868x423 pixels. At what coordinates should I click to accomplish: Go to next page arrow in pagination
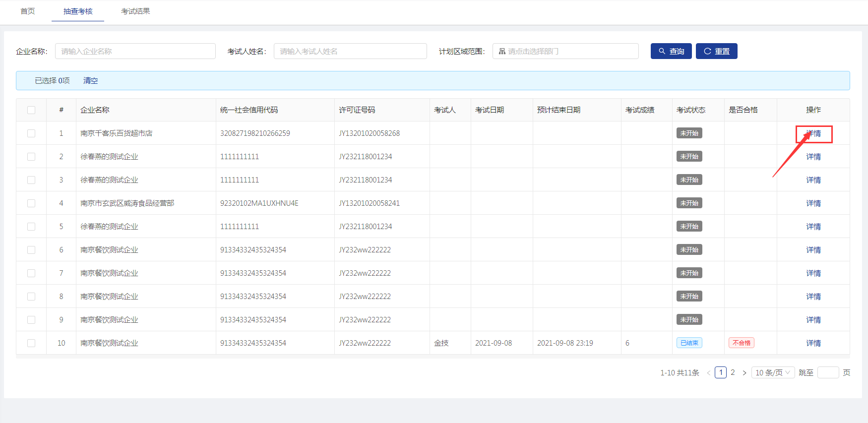[x=744, y=373]
